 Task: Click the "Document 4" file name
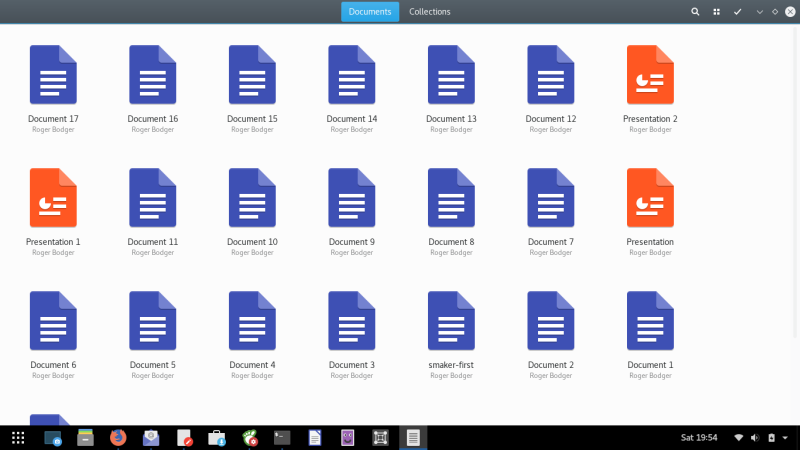coord(252,365)
